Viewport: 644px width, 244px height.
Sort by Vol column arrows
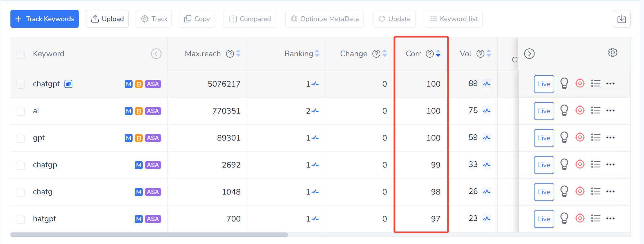coord(489,53)
